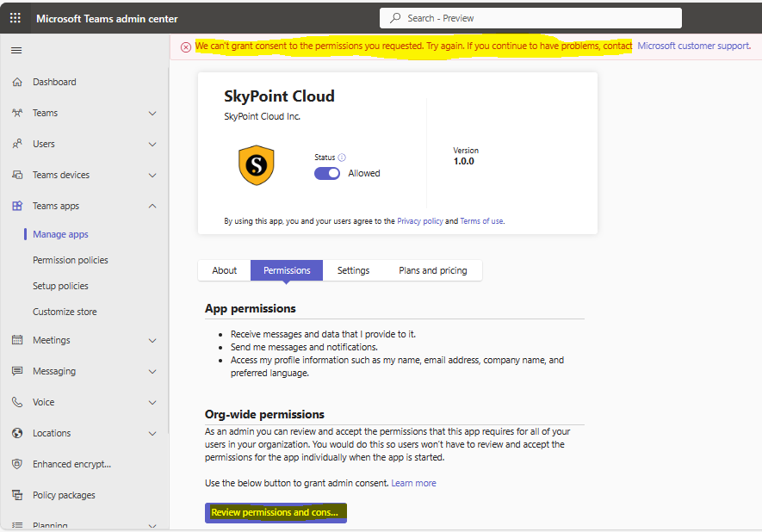Click the Teams group icon in sidebar
This screenshot has height=532, width=762.
pos(17,113)
